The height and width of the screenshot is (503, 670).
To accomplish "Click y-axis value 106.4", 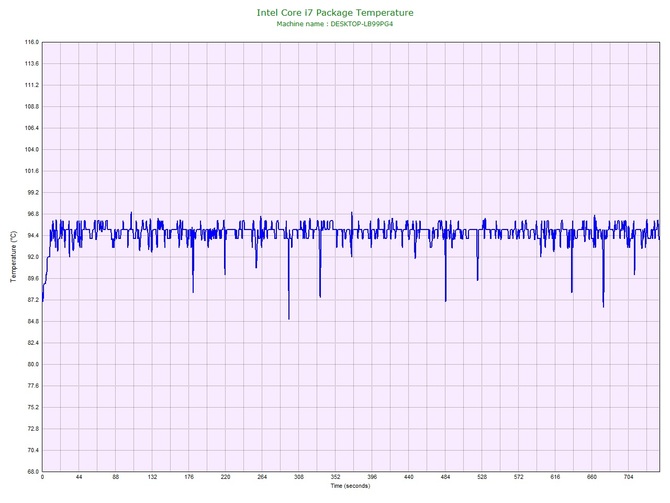I will point(32,128).
